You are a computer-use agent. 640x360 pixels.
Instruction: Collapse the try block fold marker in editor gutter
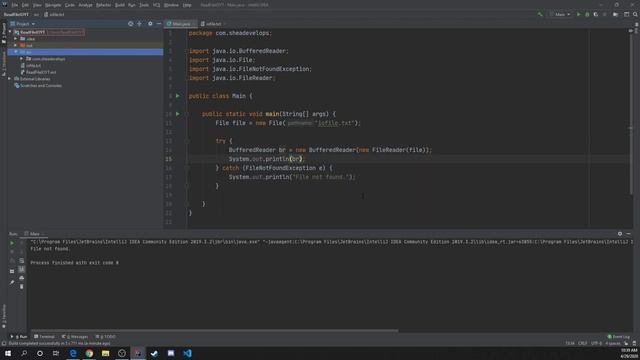click(187, 141)
